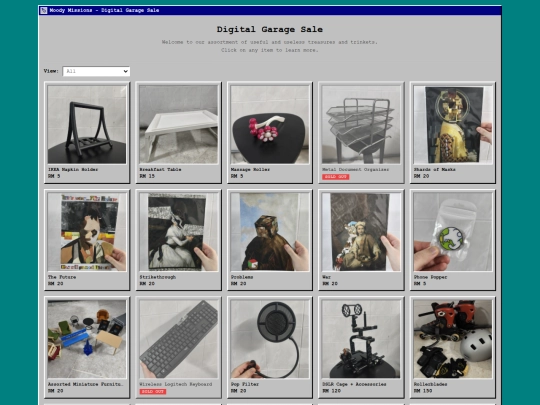Screen dimensions: 540x405
Task: View the Massage Roller item
Action: pos(270,133)
